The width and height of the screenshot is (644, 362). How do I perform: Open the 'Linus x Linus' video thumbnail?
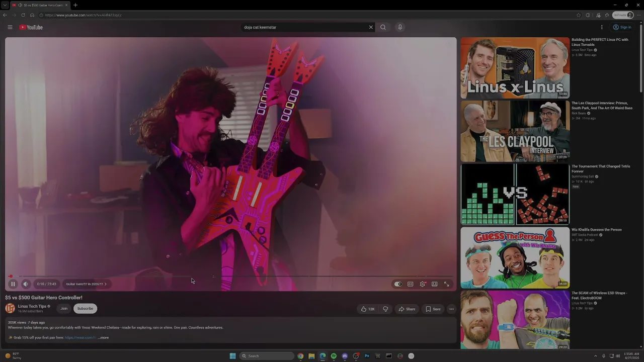pyautogui.click(x=515, y=68)
